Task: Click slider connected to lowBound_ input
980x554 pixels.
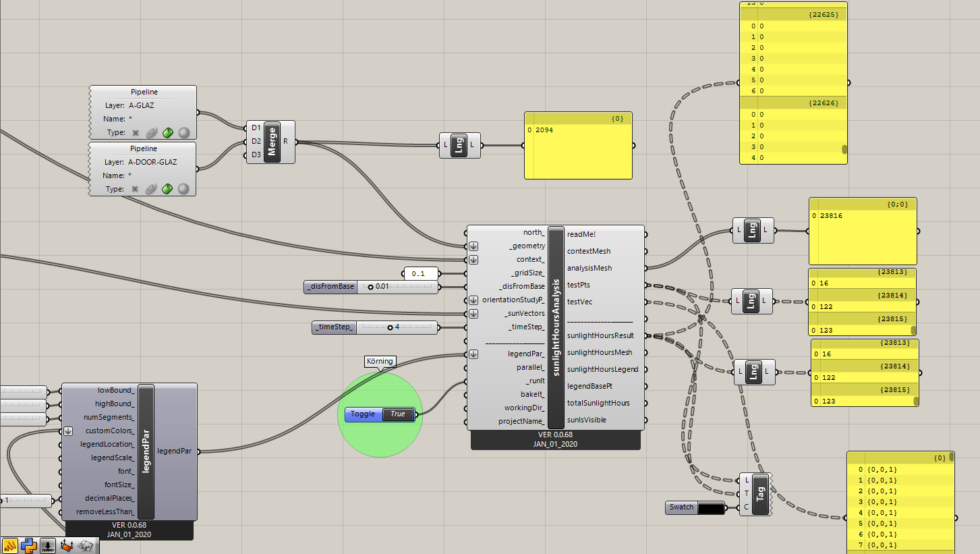Action: [x=24, y=391]
